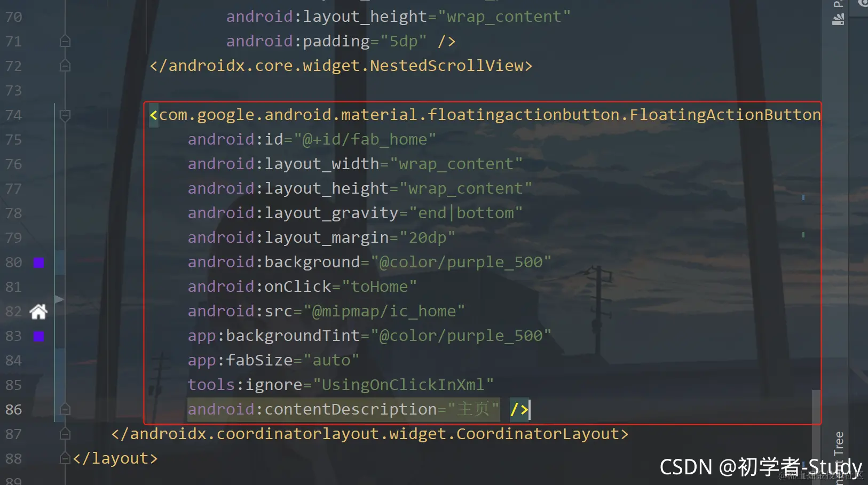Viewport: 868px width, 485px height.
Task: Click the "主页" contentDescription value
Action: coord(474,410)
